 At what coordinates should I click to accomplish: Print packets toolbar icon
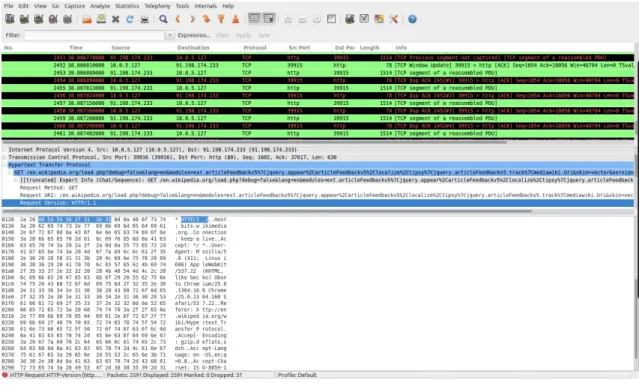144,19
